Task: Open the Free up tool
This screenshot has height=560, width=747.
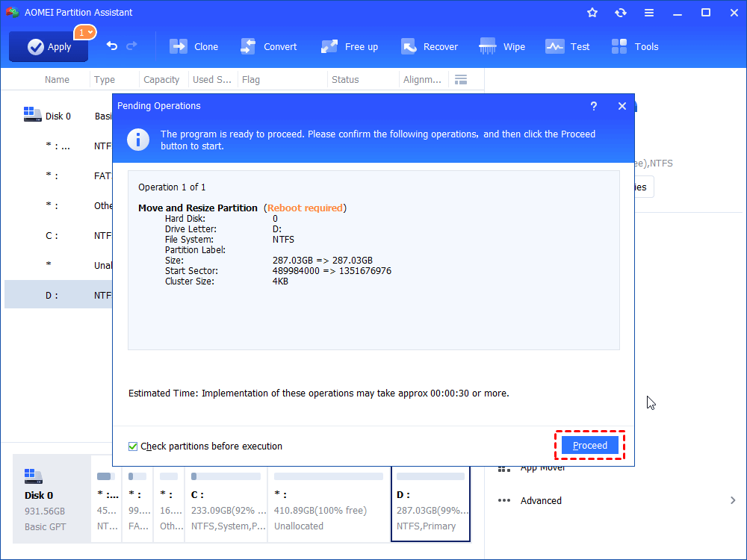Action: click(x=349, y=46)
